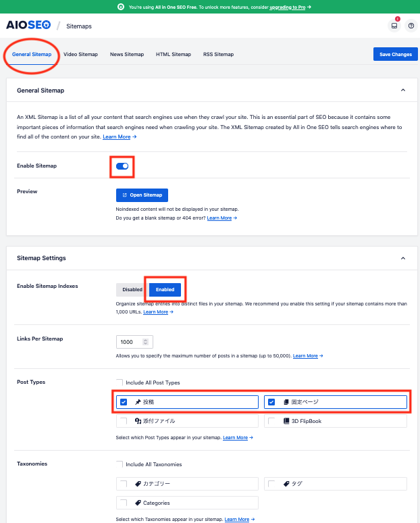Click the Save Changes button
The height and width of the screenshot is (523, 420).
click(395, 54)
